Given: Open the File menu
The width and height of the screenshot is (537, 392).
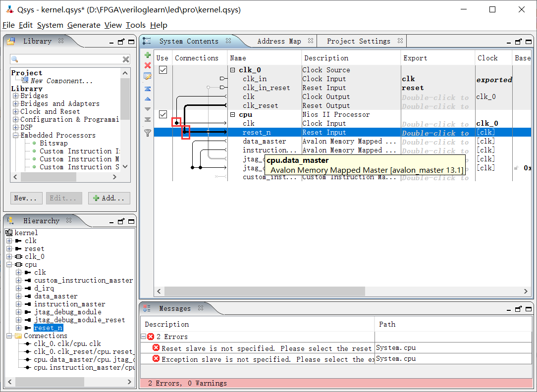Looking at the screenshot, I should coord(8,25).
